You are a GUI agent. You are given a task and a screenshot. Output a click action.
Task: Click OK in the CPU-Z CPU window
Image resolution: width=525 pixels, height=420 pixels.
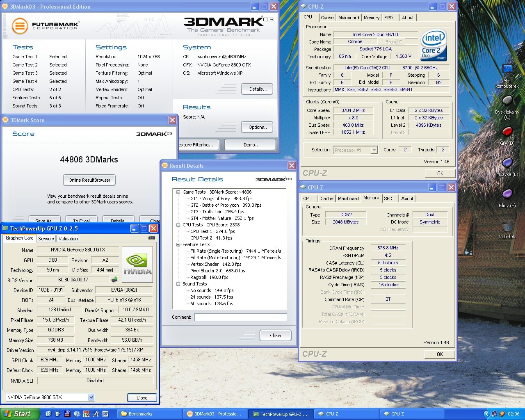click(x=440, y=173)
